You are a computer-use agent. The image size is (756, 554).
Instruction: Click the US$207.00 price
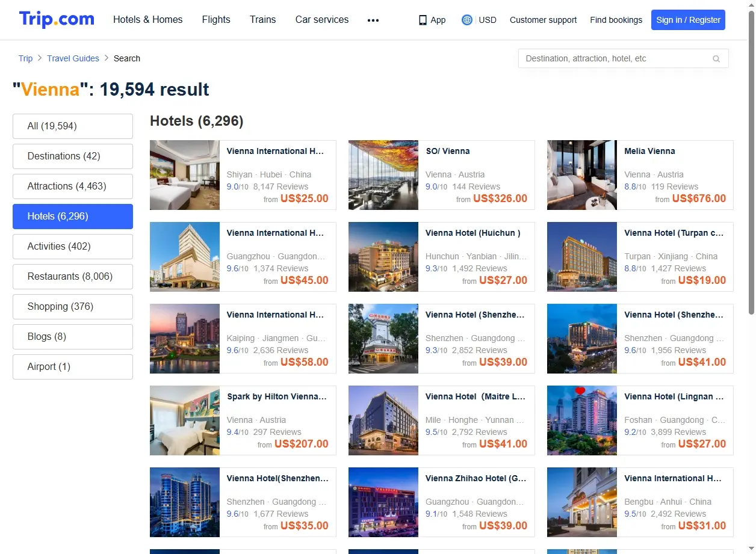pyautogui.click(x=302, y=444)
